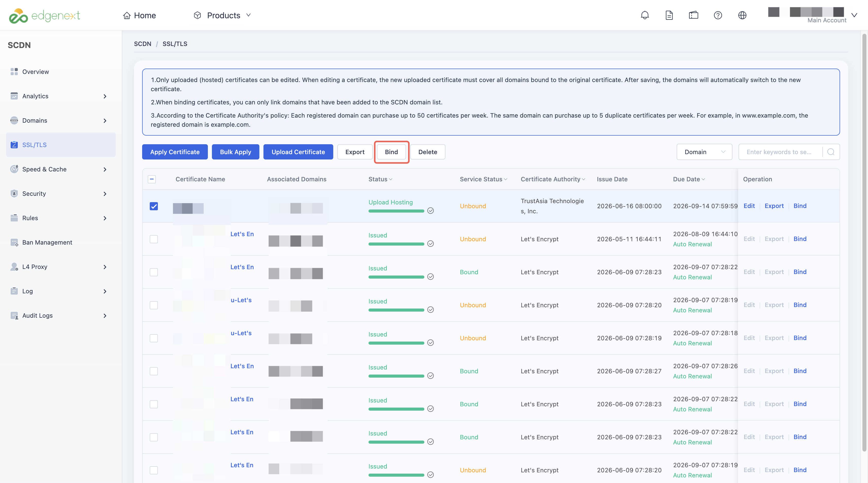Screen dimensions: 868x483
Task: Click the wallet icon in top bar
Action: pos(693,15)
